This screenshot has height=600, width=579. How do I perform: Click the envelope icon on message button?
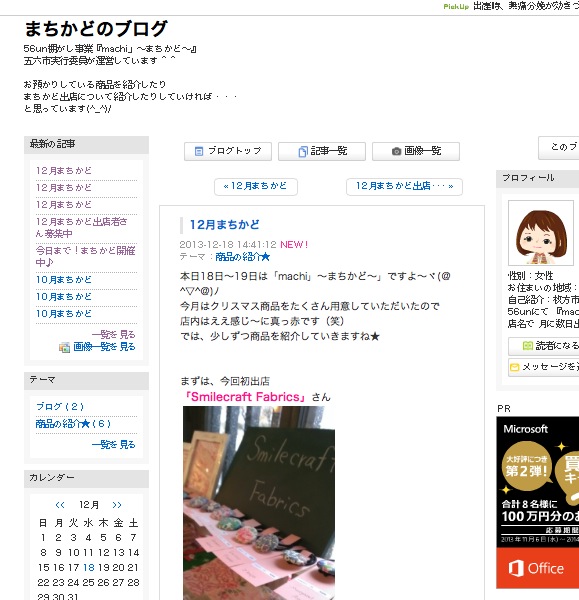point(515,367)
